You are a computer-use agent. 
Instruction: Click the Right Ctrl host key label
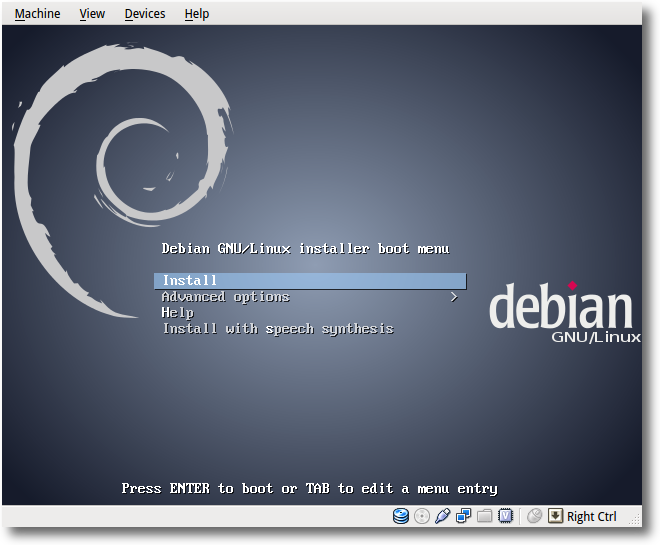point(591,516)
